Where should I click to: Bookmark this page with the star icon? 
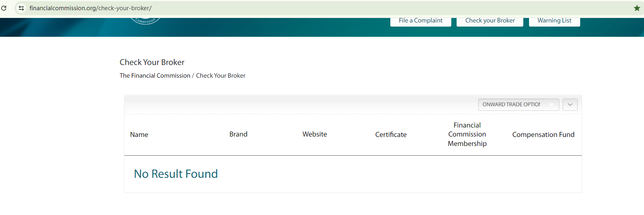tap(637, 8)
